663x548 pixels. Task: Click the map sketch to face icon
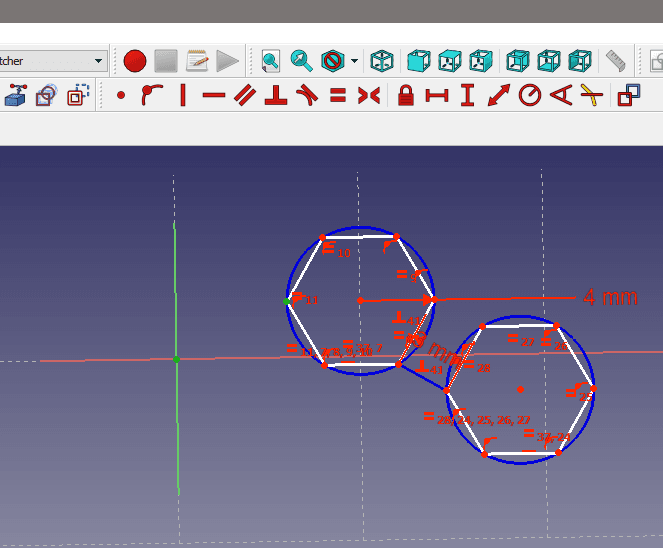coord(78,95)
